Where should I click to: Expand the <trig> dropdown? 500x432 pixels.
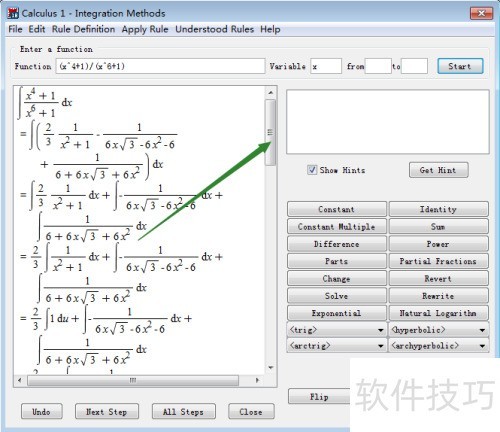pos(337,330)
